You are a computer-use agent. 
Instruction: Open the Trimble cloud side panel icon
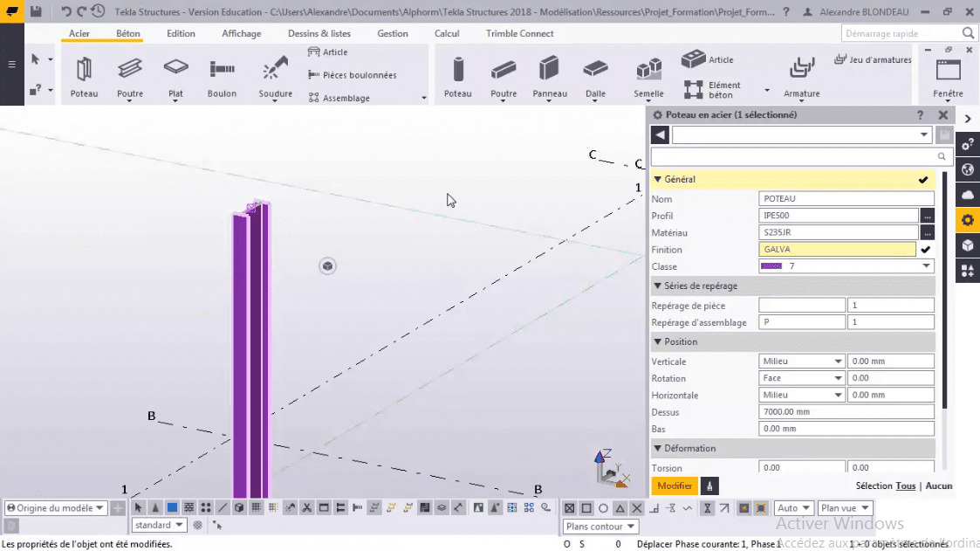(x=968, y=195)
